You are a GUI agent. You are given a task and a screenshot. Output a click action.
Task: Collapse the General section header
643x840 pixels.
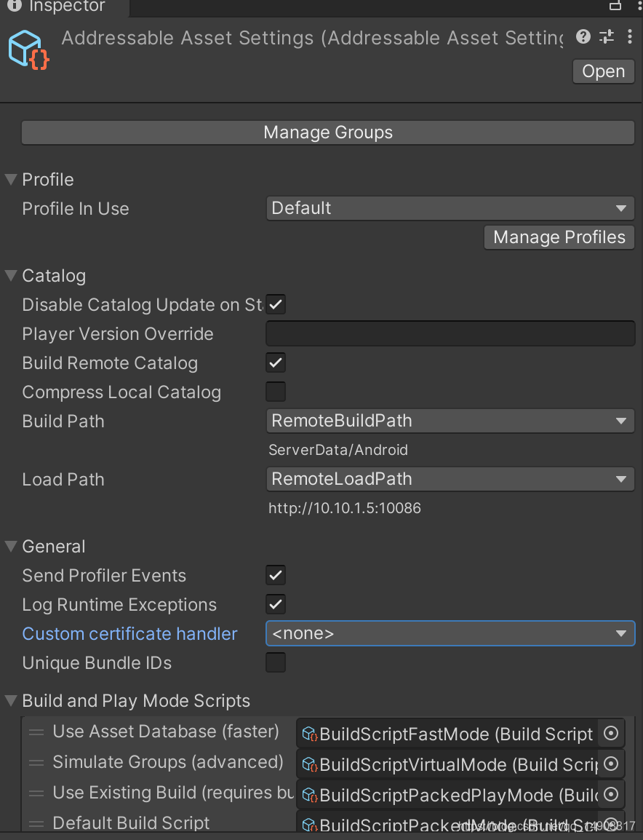coord(9,546)
